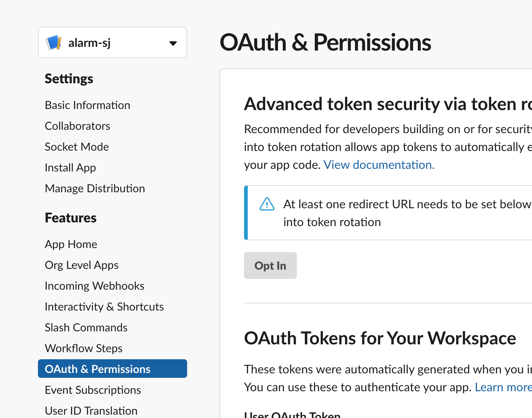Click the redirect URL warning message text
This screenshot has width=532, height=418.
point(407,213)
